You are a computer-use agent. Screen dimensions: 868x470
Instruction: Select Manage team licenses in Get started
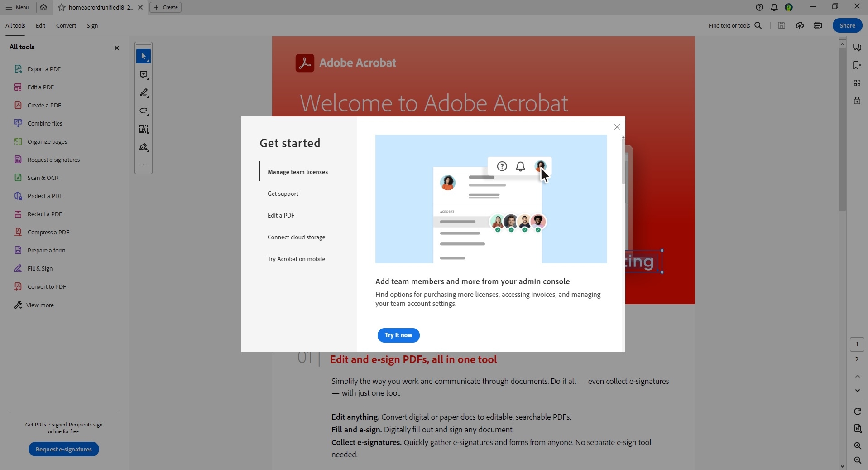click(x=297, y=172)
